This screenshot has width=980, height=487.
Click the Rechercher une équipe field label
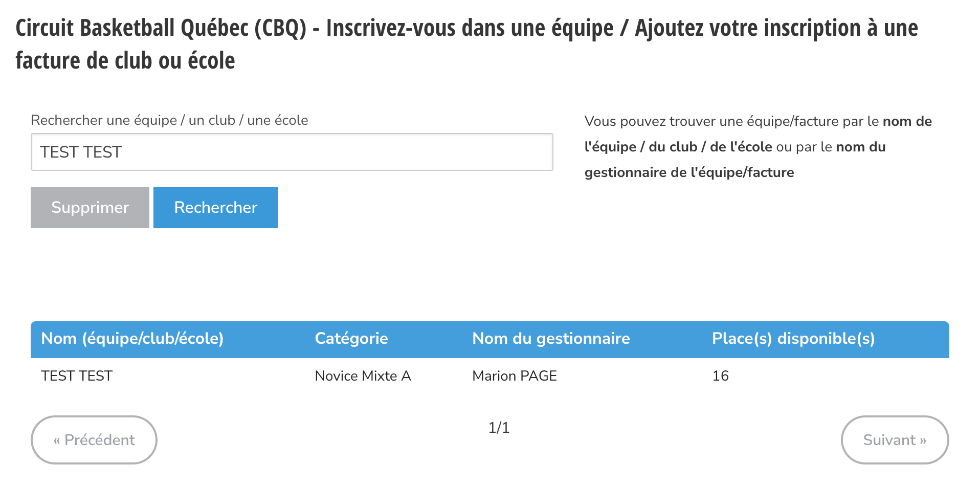click(169, 120)
